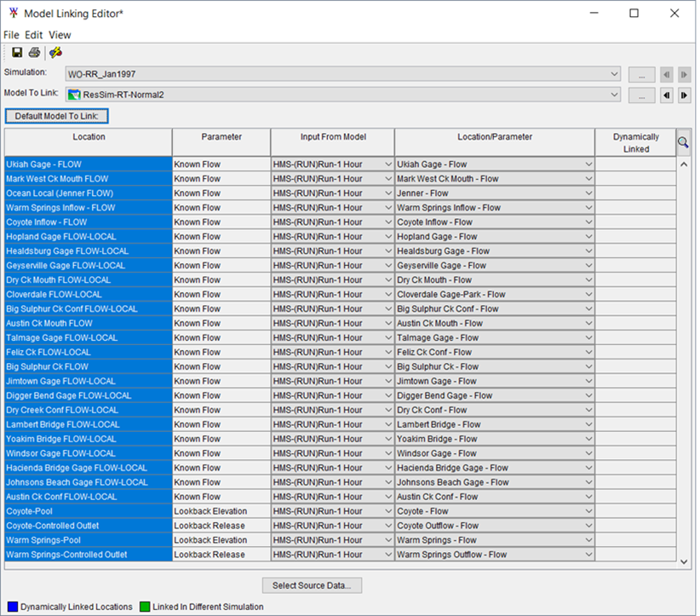Click the Select Source Data button
The image size is (700, 616).
coord(312,584)
